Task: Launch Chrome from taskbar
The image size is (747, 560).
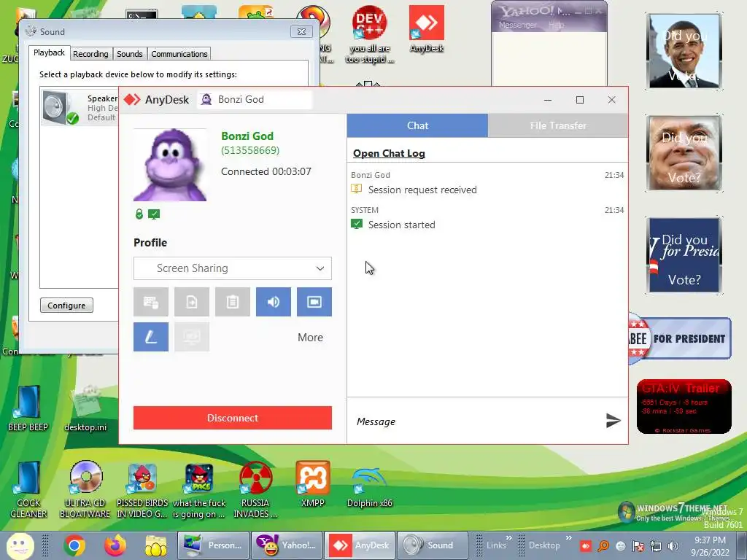Action: click(74, 545)
